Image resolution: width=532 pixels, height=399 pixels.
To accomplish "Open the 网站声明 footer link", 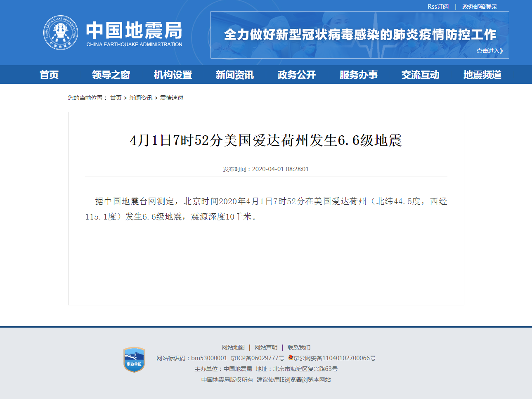I will point(266,347).
